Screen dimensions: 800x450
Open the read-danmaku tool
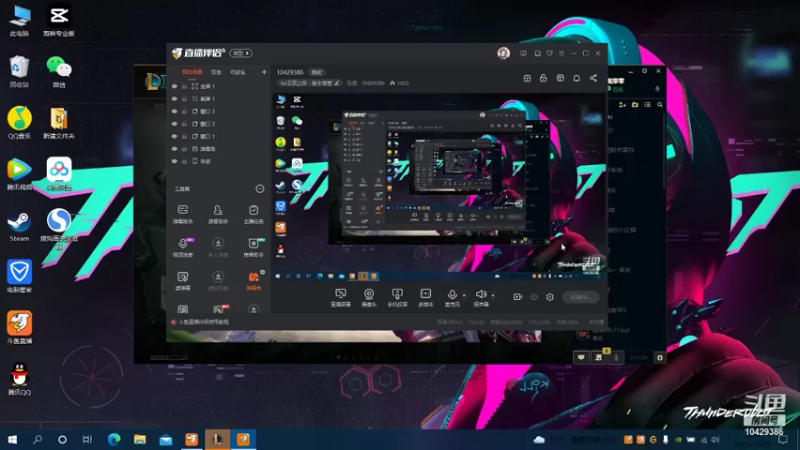pos(183,281)
